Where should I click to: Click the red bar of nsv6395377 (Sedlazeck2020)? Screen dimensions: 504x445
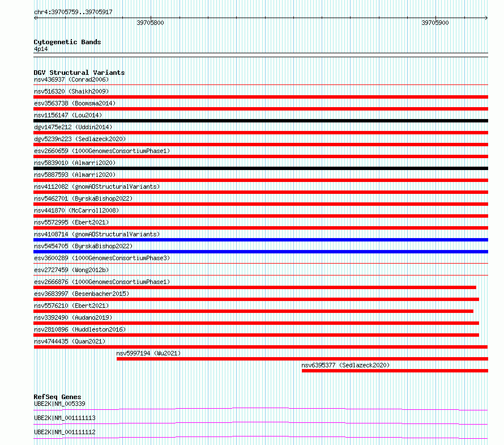coord(395,371)
